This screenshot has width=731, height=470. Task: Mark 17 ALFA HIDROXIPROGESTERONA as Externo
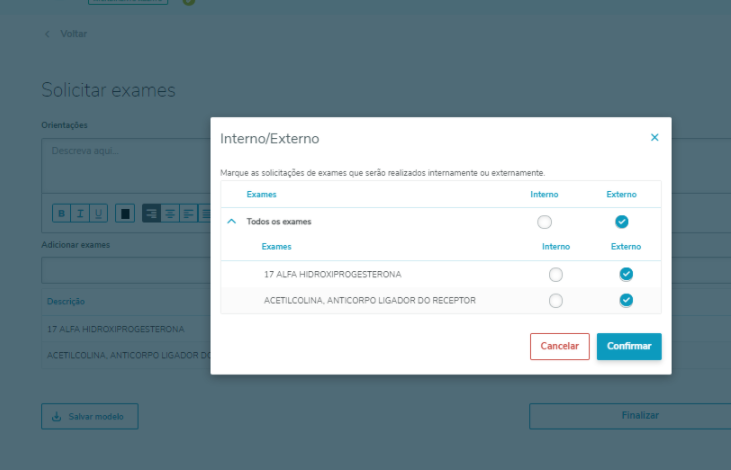(626, 274)
